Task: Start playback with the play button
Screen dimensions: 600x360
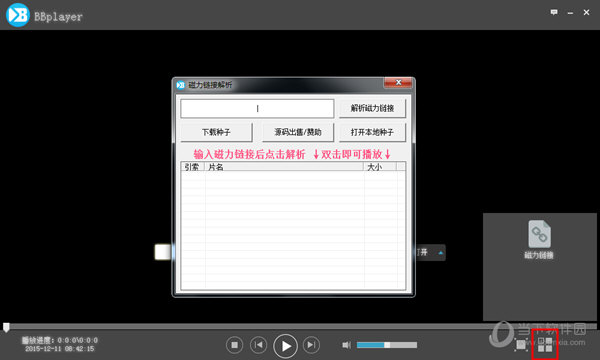Action: 285,346
